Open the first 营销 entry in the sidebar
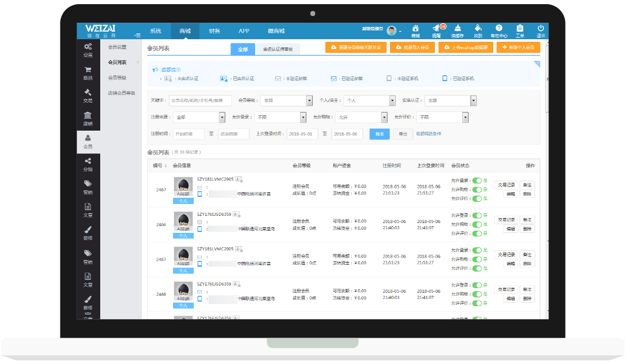This screenshot has width=625, height=364. tap(88, 187)
